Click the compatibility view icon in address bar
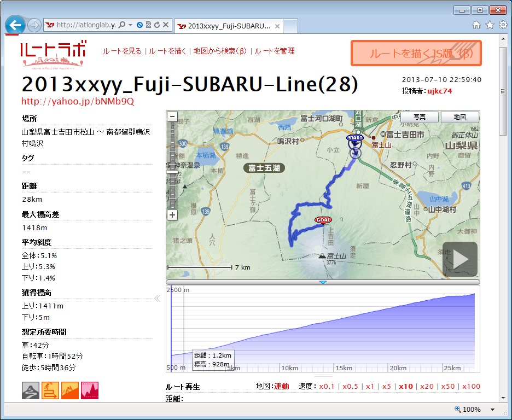This screenshot has width=512, height=420. [x=149, y=25]
